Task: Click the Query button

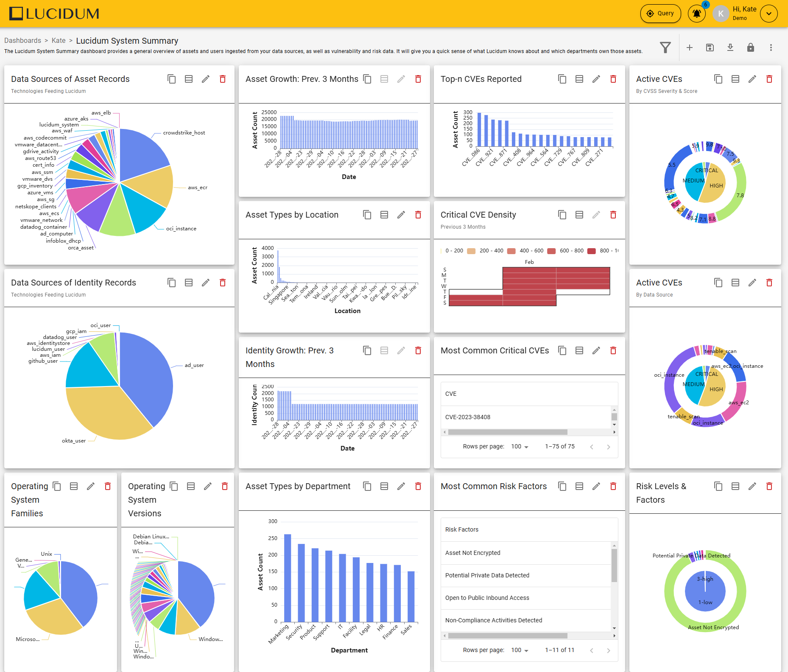Action: (660, 14)
